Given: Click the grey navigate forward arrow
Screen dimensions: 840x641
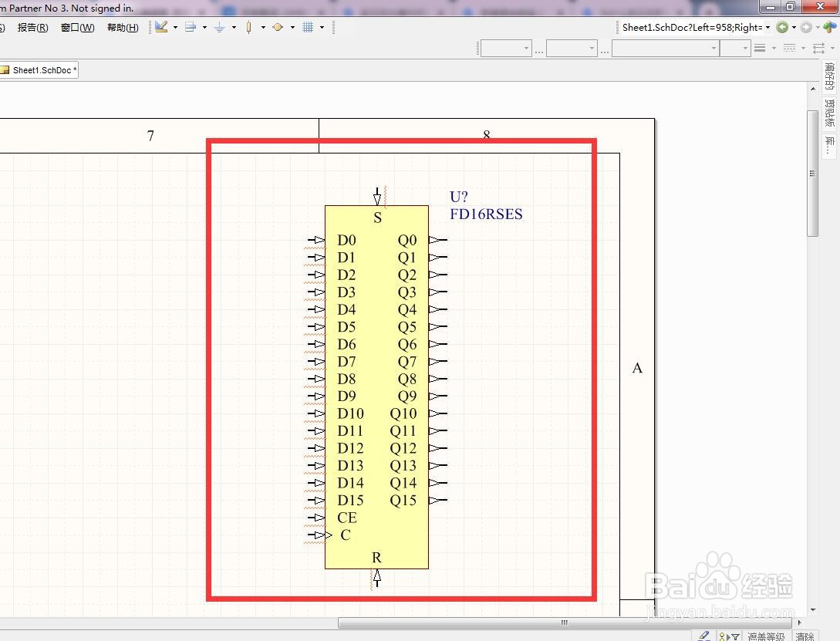Looking at the screenshot, I should pos(806,27).
